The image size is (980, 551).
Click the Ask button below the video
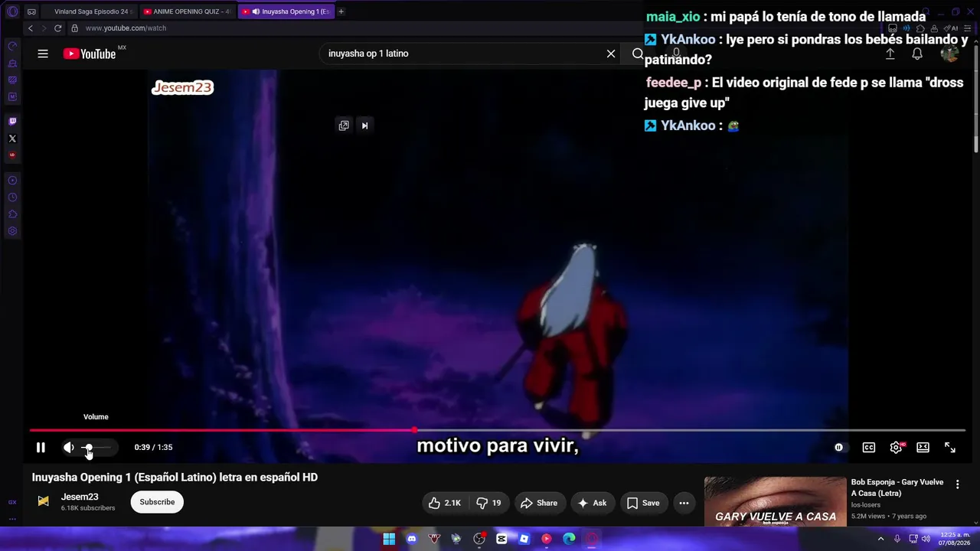click(x=593, y=503)
